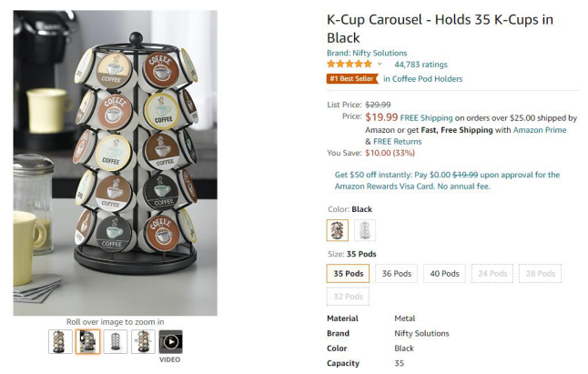This screenshot has height=374, width=588.
Task: Click the FREE Returns link
Action: click(x=397, y=142)
